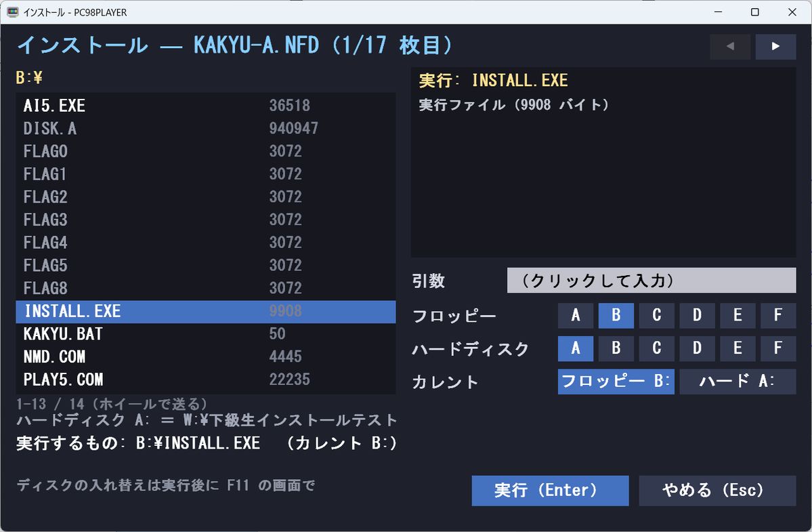Image resolution: width=812 pixels, height=532 pixels.
Task: Select floppy drive C
Action: coord(657,315)
